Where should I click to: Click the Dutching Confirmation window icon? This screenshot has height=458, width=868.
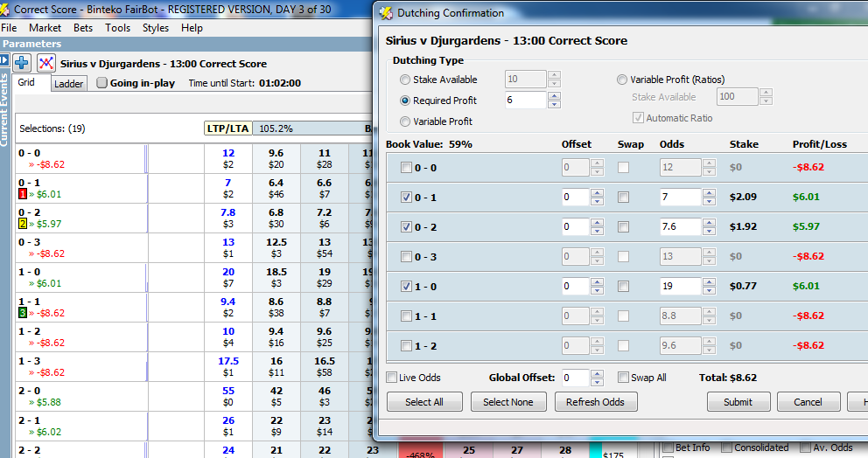point(386,13)
